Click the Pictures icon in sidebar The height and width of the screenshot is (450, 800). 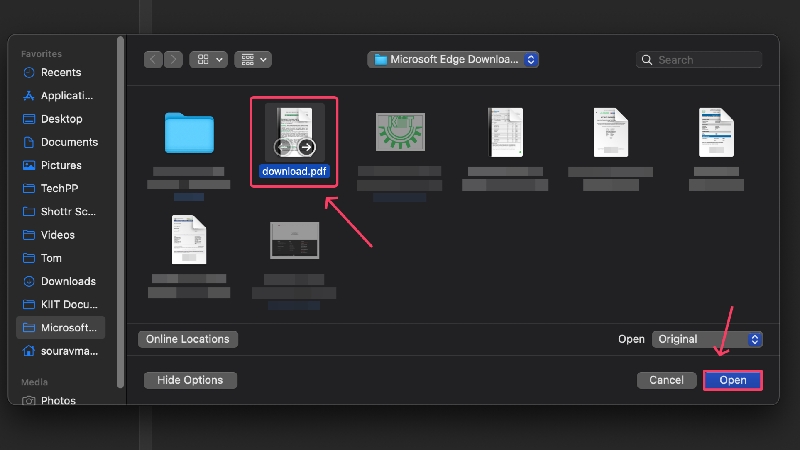[29, 165]
